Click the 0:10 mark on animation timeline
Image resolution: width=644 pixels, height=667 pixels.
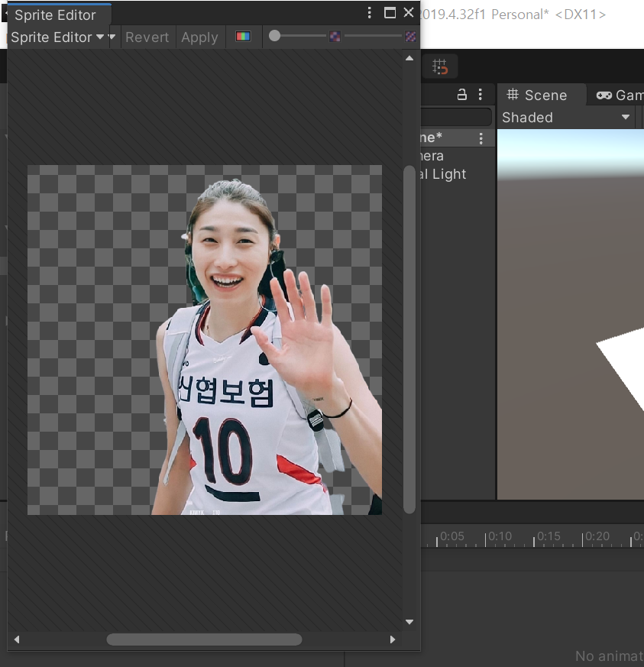(x=500, y=536)
